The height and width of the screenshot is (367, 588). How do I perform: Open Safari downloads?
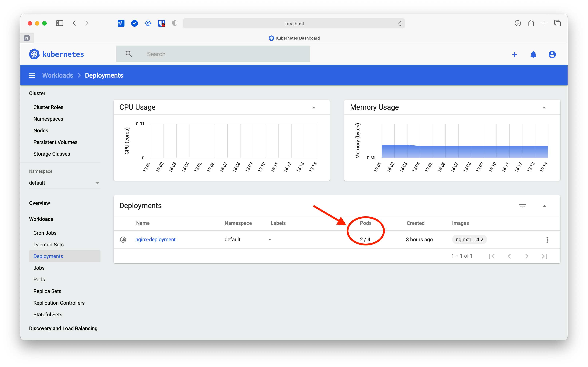(518, 23)
